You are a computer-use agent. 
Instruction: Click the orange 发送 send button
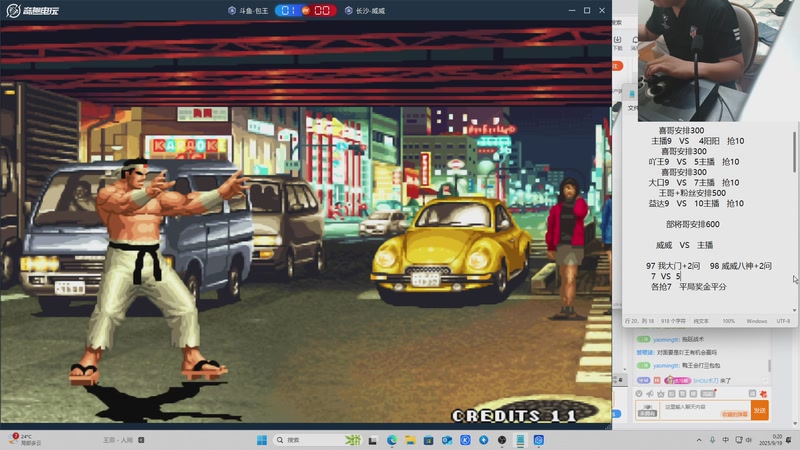tap(760, 410)
